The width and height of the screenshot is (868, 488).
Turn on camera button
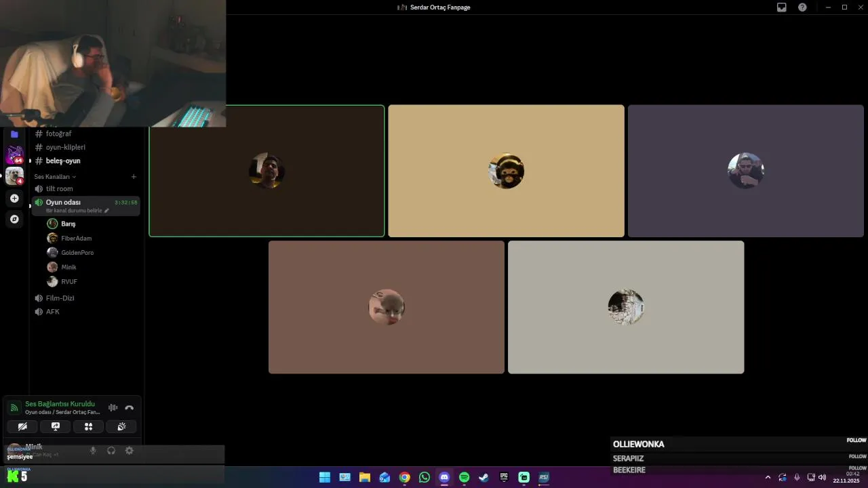click(22, 426)
